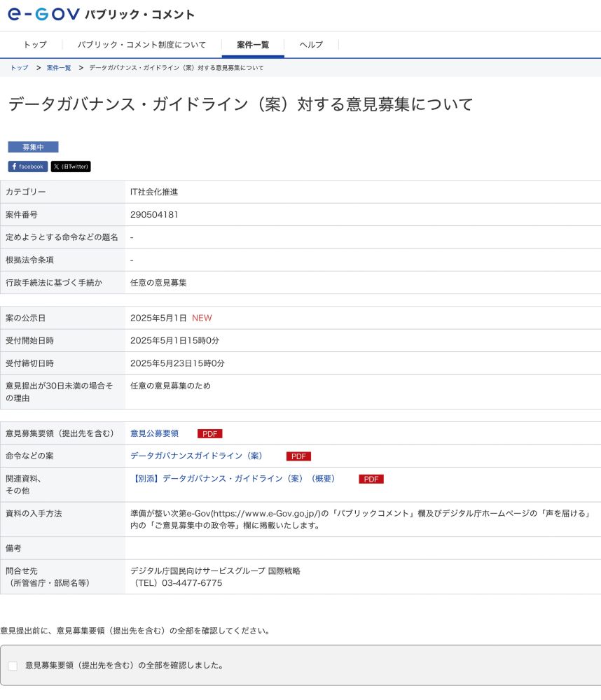Click the 募集中 status badge
Screen dimensions: 601x700
(x=32, y=147)
